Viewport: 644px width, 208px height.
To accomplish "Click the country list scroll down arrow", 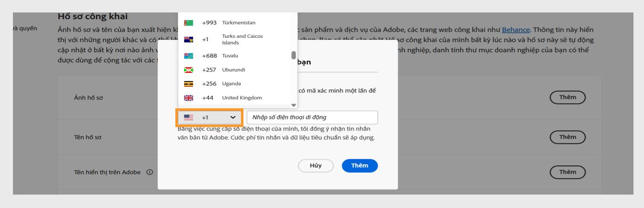I will coord(294,105).
